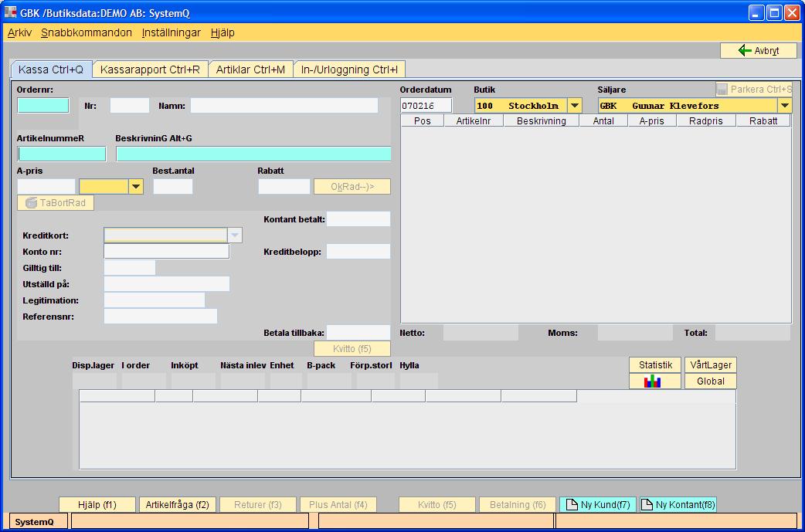The image size is (805, 532).
Task: Click the Giltig till input field
Action: (130, 268)
